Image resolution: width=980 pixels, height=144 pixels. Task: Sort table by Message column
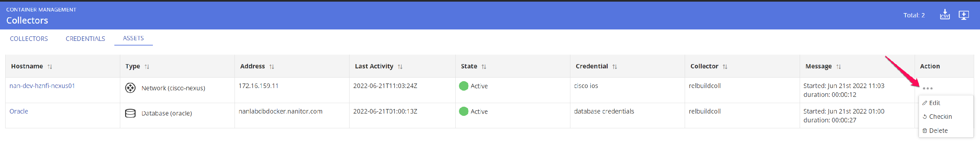tap(839, 67)
